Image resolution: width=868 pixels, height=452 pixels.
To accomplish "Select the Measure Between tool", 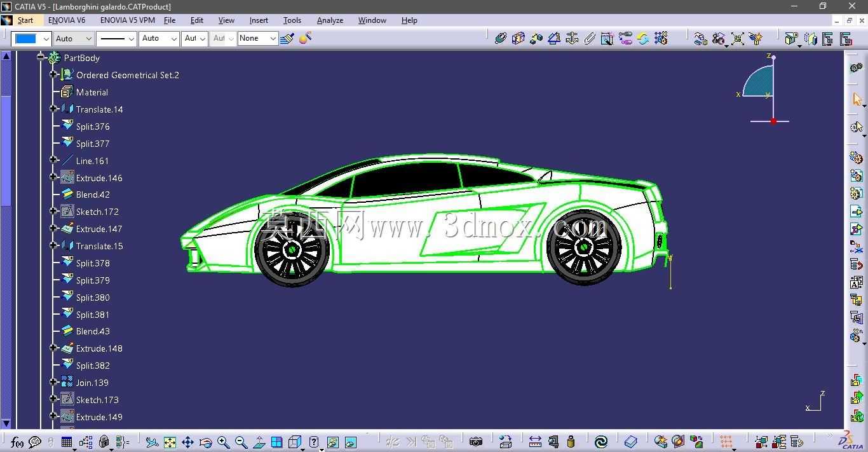I will coord(535,442).
